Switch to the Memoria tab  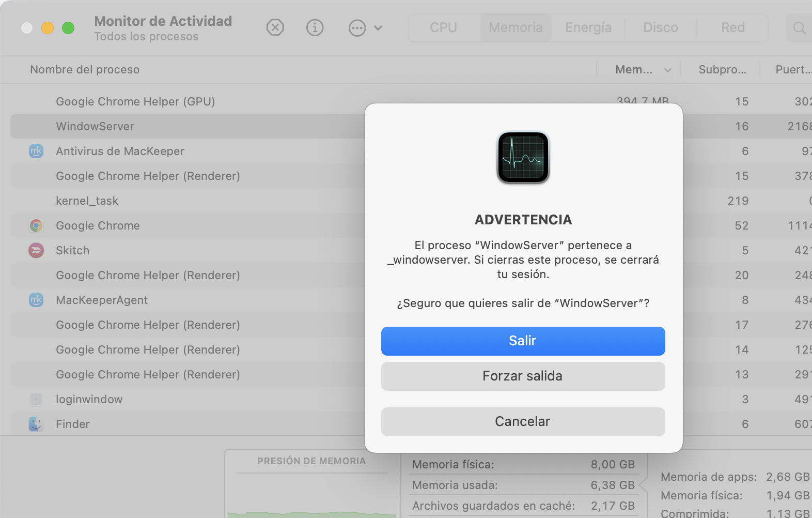[516, 27]
